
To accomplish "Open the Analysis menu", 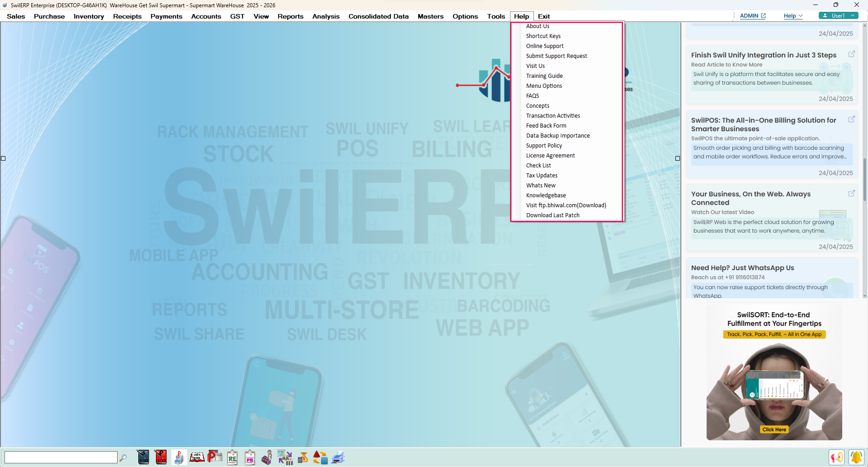I will [325, 16].
